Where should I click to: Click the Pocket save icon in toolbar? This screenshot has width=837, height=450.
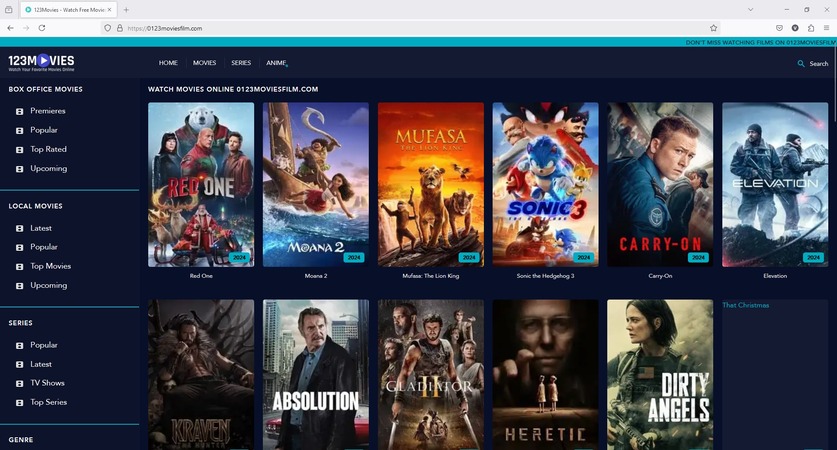[779, 28]
